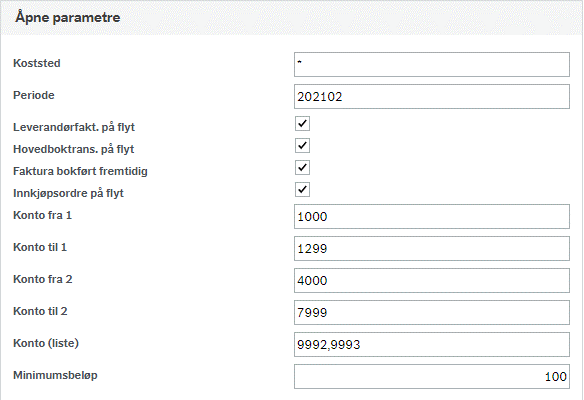
Task: Disable the Faktura bokført fremtidig checkbox
Action: pos(302,167)
